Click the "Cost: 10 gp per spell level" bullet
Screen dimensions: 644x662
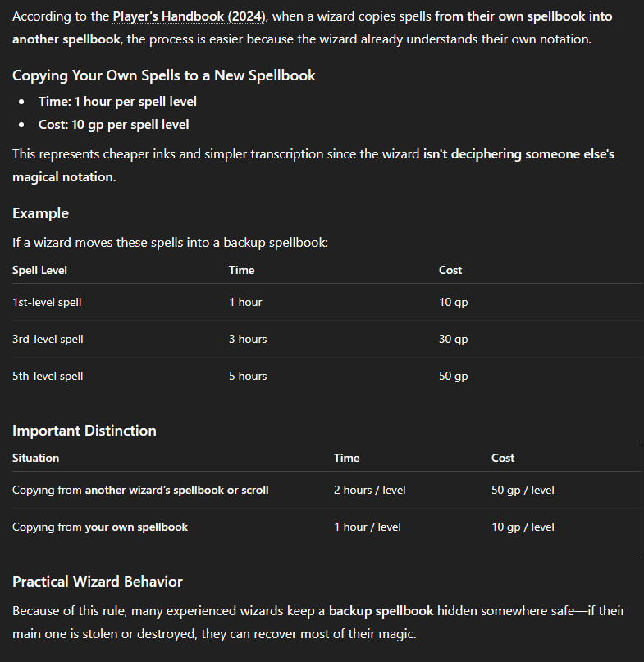113,125
